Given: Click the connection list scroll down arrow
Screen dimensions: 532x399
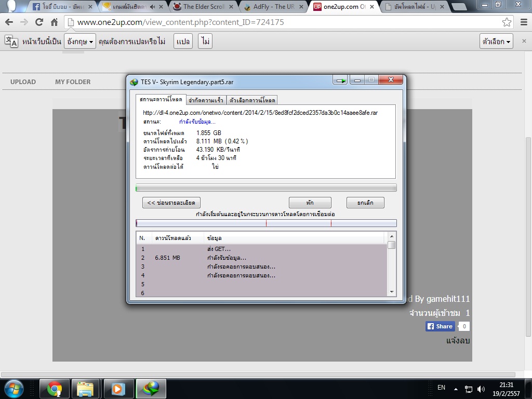Looking at the screenshot, I should point(392,292).
